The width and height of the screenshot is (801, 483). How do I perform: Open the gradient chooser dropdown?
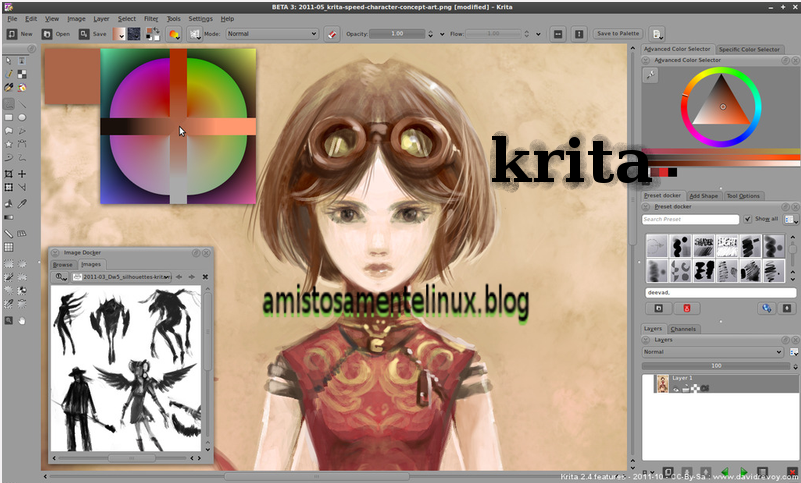click(119, 34)
